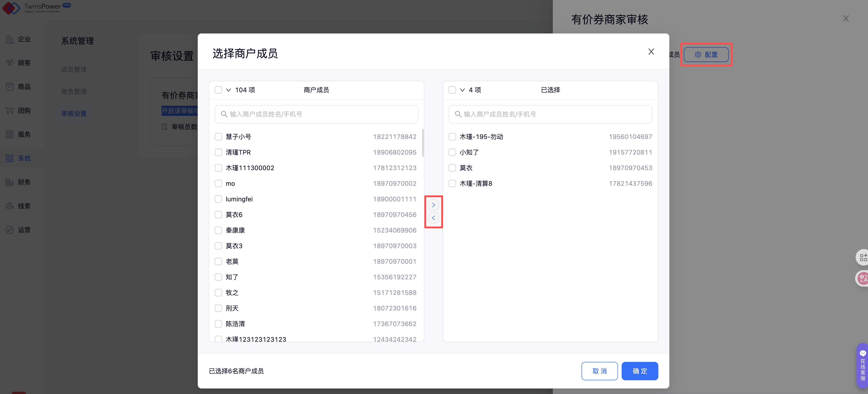Open 成员管理 in system menu
The width and height of the screenshot is (868, 394).
74,69
